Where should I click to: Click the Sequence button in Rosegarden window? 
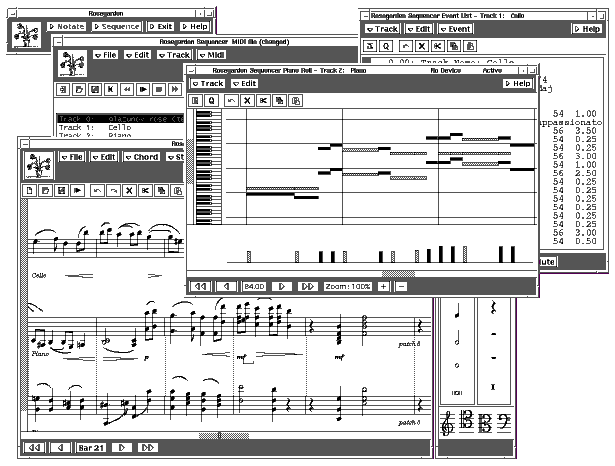point(116,27)
